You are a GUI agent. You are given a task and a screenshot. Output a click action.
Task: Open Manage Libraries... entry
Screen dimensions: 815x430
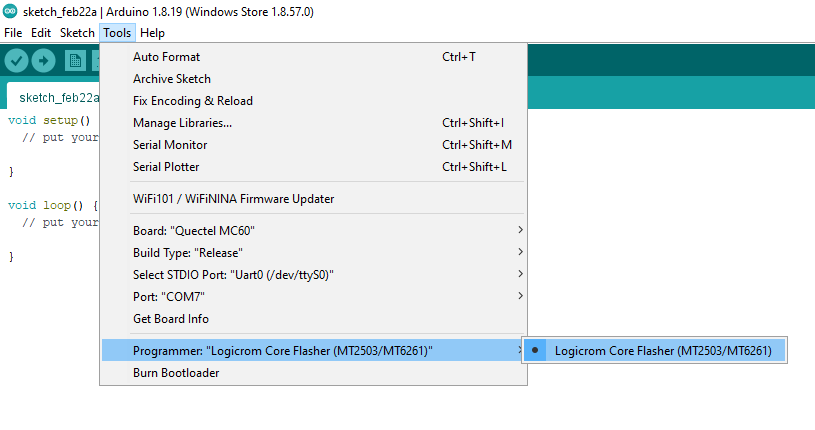point(314,123)
